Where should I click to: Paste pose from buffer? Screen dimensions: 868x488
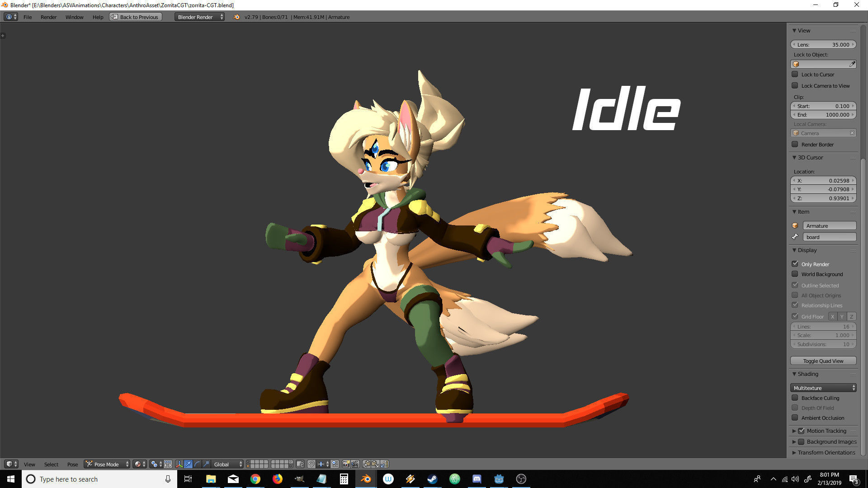(x=375, y=464)
